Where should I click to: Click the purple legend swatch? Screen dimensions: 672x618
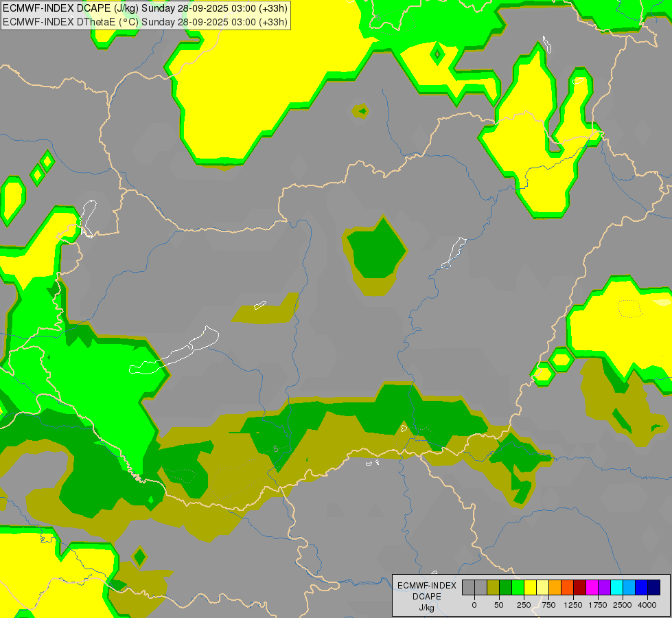pos(605,587)
